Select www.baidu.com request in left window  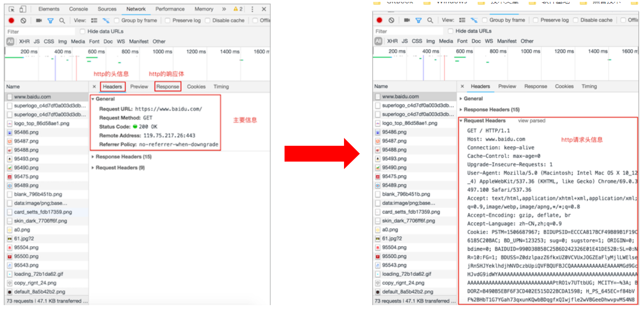click(x=47, y=97)
